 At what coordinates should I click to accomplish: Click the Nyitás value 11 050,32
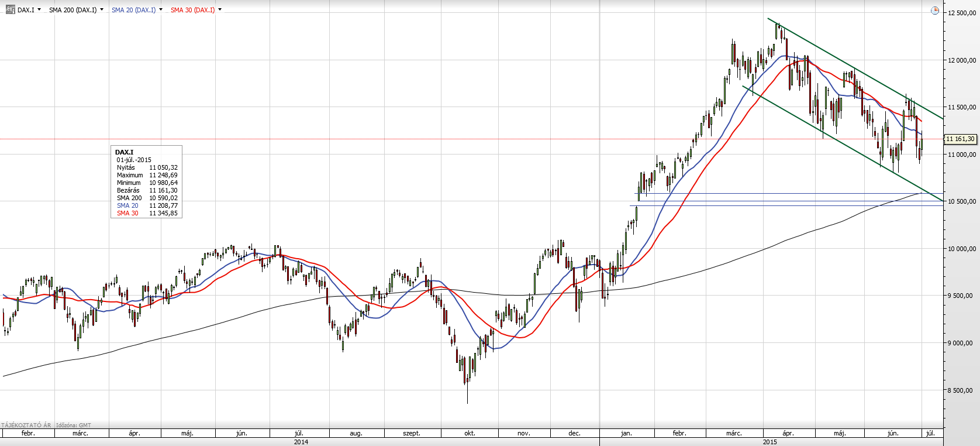[x=163, y=167]
